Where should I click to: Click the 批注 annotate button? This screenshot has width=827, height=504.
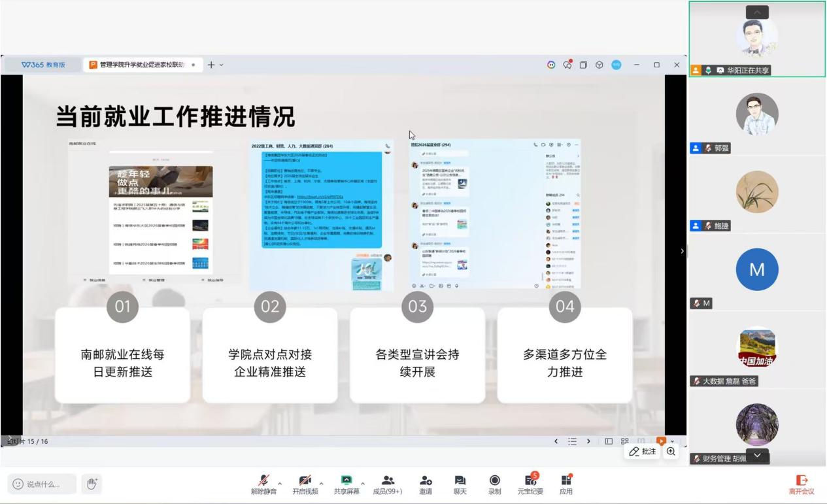642,452
